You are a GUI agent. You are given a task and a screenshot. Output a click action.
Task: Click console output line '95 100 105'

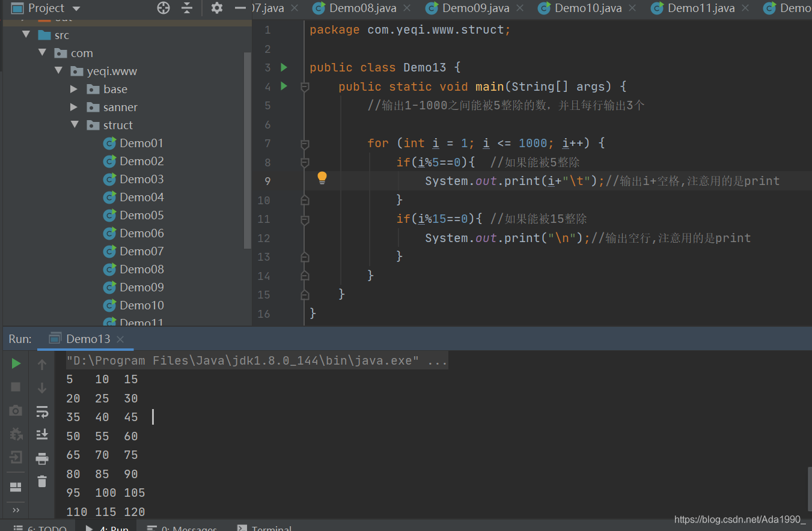click(106, 493)
